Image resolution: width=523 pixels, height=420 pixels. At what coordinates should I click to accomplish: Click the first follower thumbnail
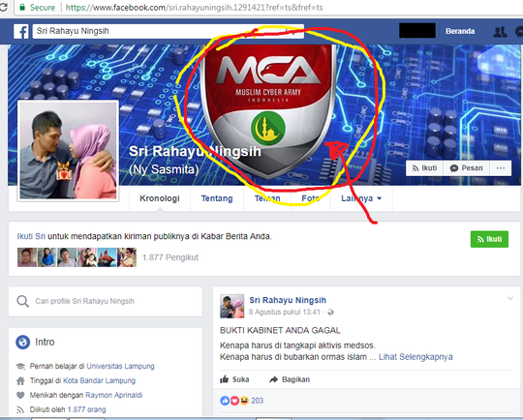pyautogui.click(x=27, y=257)
